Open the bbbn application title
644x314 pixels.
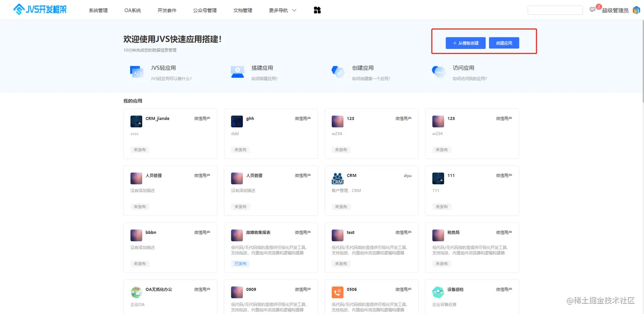point(151,232)
